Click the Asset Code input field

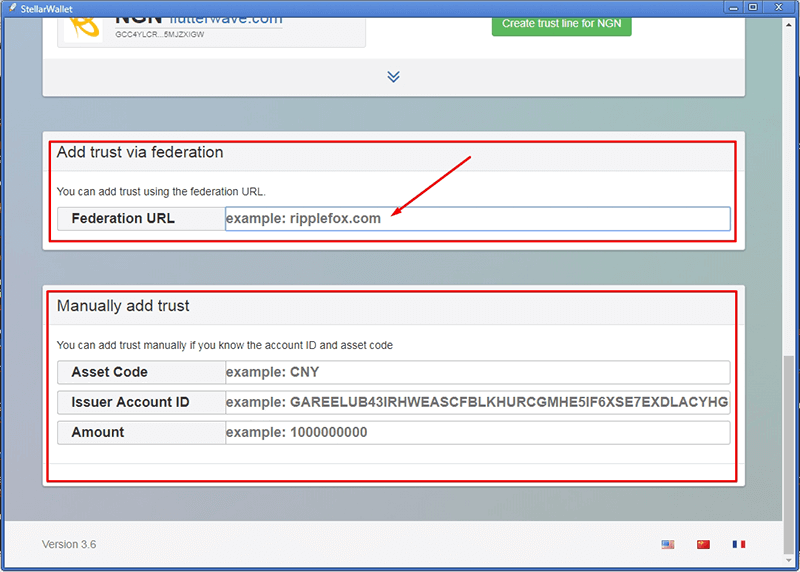[478, 372]
